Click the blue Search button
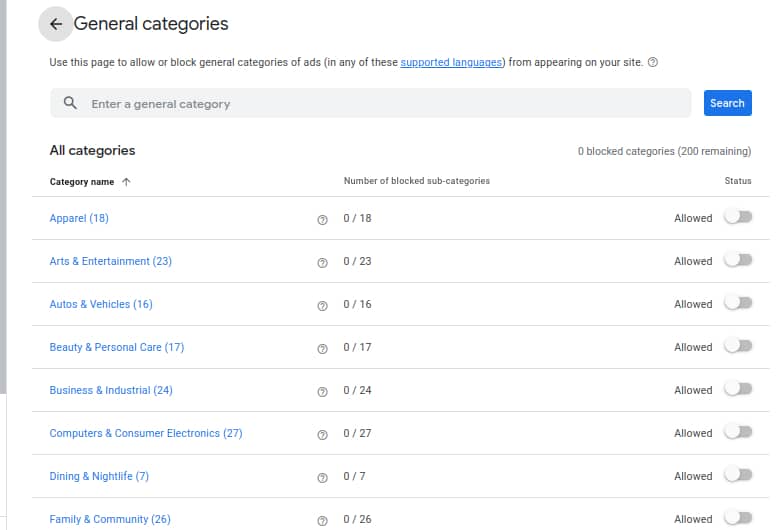 (727, 103)
